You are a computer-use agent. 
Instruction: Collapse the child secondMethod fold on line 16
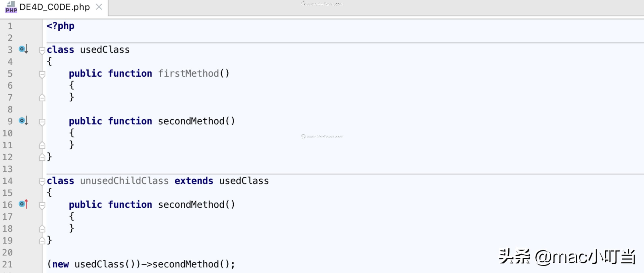pyautogui.click(x=42, y=205)
